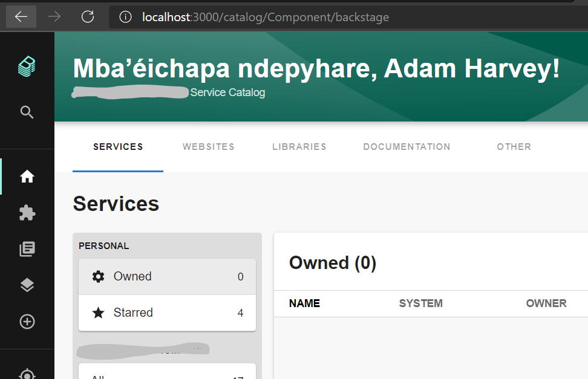Switch to the DOCUMENTATION tab
This screenshot has height=379, width=588.
click(407, 146)
